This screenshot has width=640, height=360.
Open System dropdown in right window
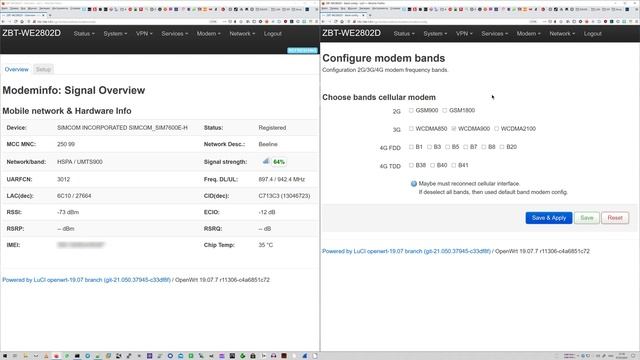435,34
